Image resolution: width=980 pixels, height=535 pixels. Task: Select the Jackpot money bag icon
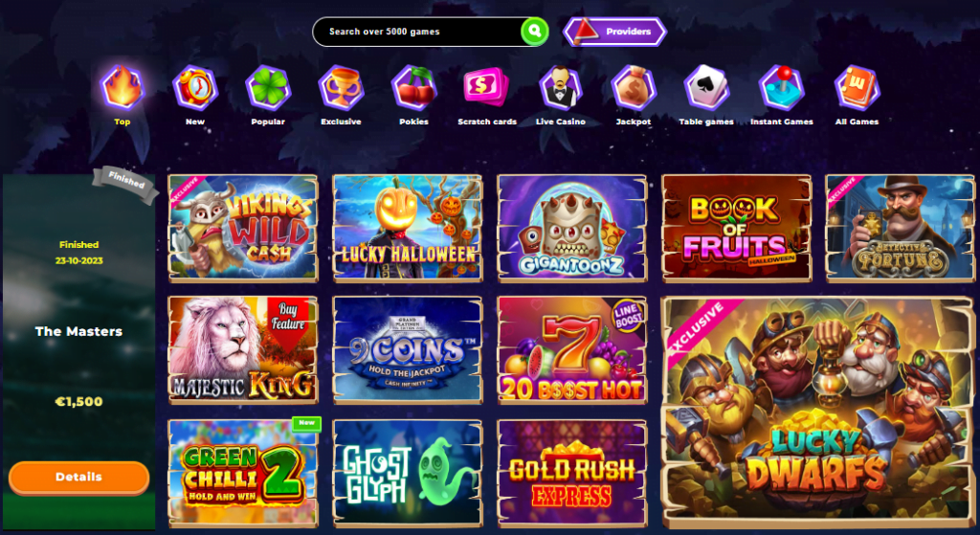(634, 87)
